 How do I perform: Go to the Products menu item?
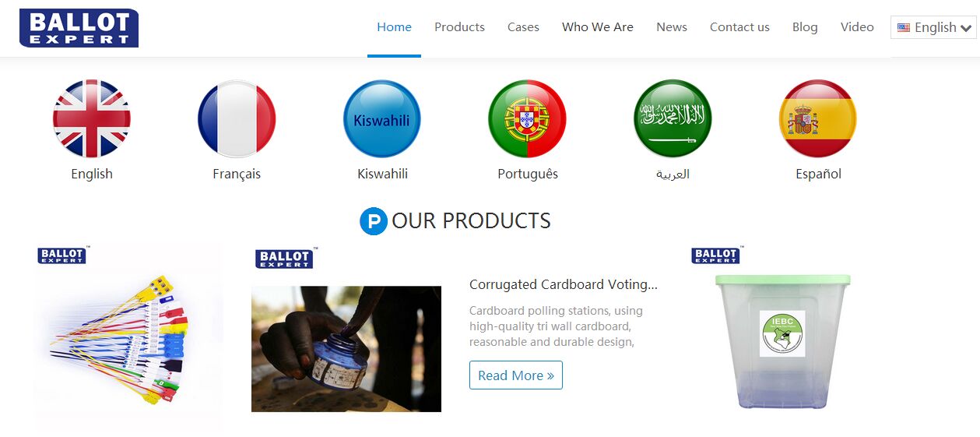pyautogui.click(x=459, y=27)
